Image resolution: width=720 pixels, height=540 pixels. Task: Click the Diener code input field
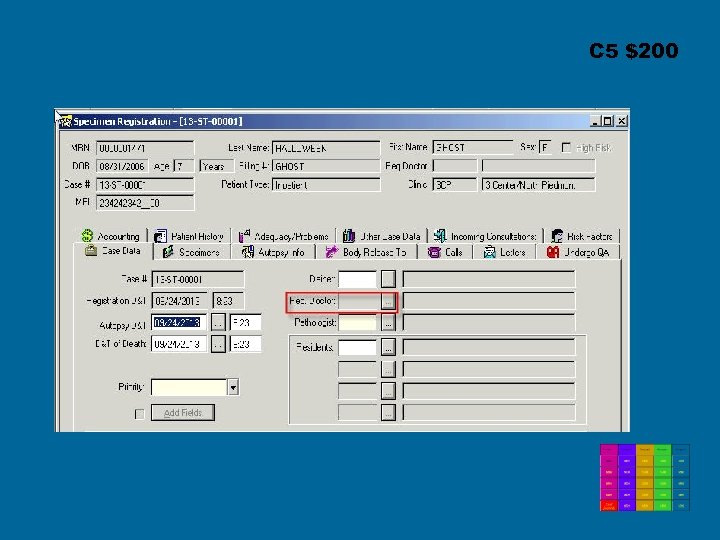pyautogui.click(x=357, y=279)
